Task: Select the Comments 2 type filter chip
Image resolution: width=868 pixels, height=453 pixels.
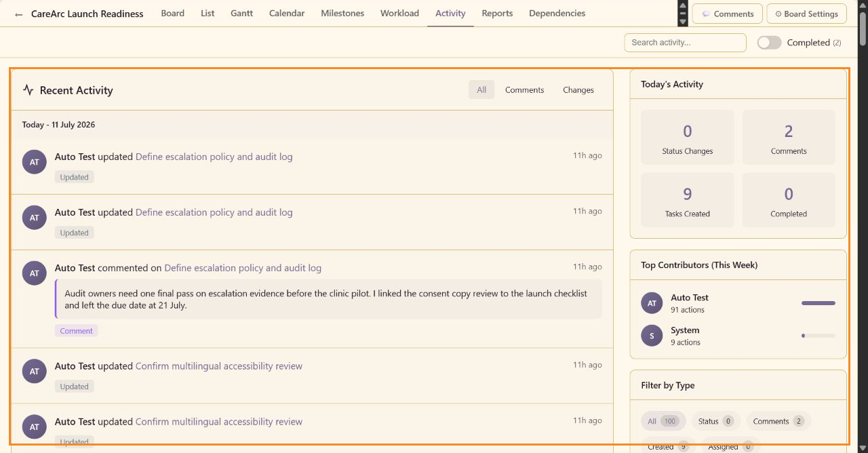Action: [778, 421]
